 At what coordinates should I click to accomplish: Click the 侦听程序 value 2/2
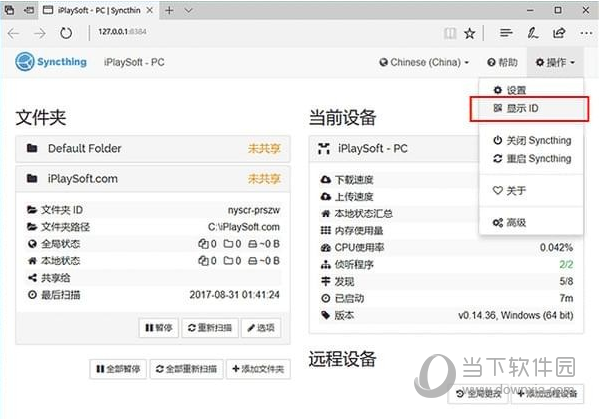coord(566,265)
